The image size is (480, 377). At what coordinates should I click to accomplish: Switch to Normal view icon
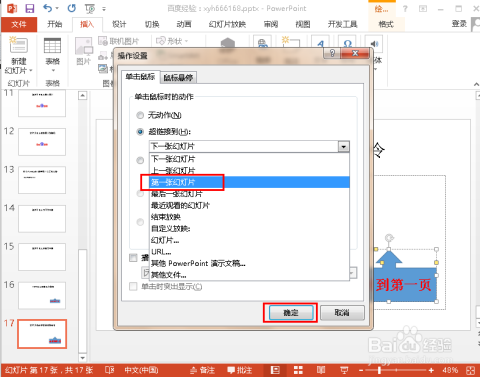click(x=275, y=370)
